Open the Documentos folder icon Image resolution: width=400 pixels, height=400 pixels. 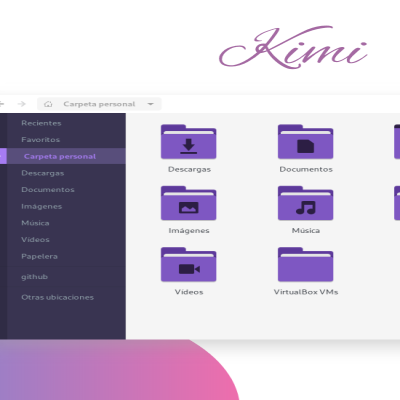pos(306,142)
